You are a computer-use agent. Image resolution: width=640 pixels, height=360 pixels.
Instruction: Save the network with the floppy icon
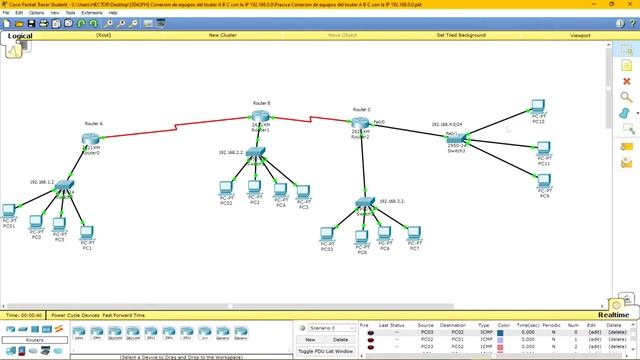(31, 24)
